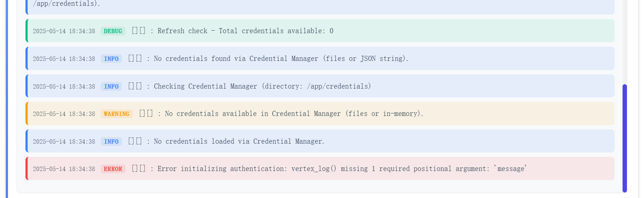Click the red ERROR level badge
Screen dimensions: 644x198
pos(113,169)
